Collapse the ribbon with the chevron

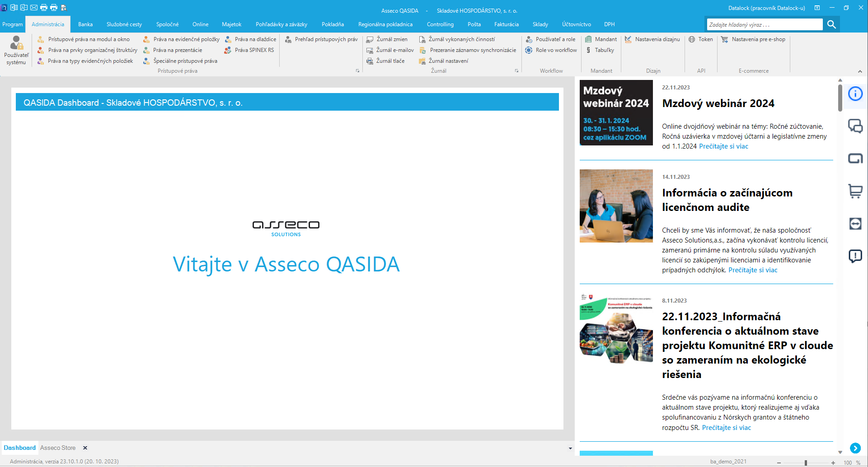tap(860, 71)
